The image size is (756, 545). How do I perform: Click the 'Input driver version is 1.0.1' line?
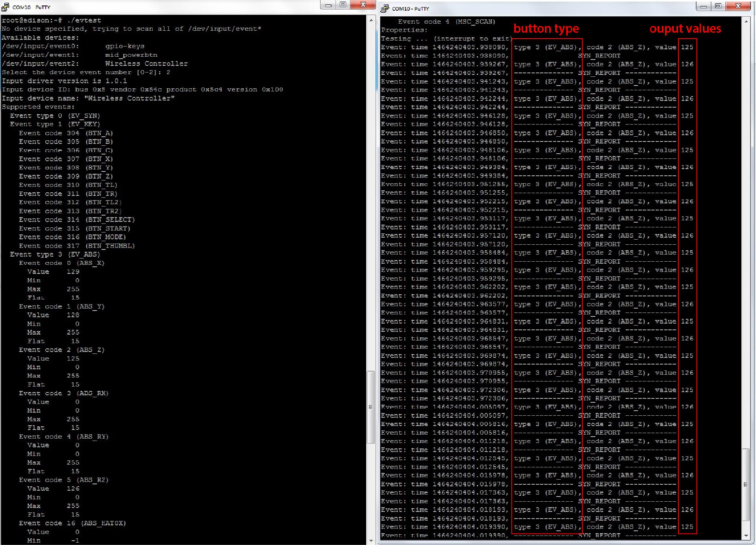[64, 81]
